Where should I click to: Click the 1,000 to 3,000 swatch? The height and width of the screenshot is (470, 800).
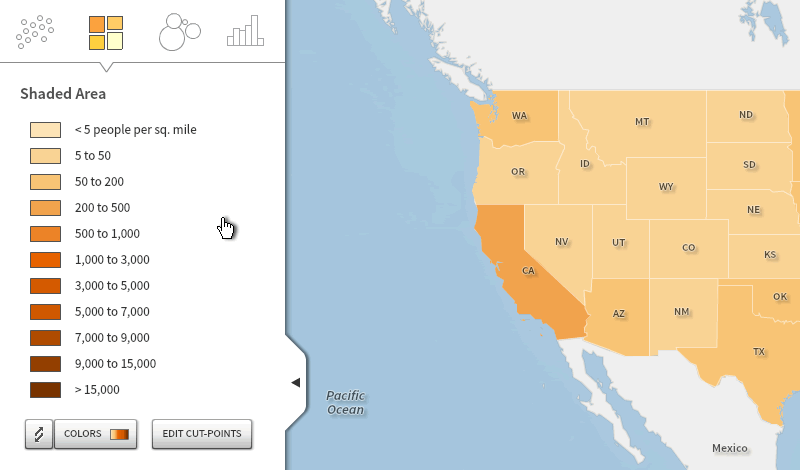tap(45, 260)
